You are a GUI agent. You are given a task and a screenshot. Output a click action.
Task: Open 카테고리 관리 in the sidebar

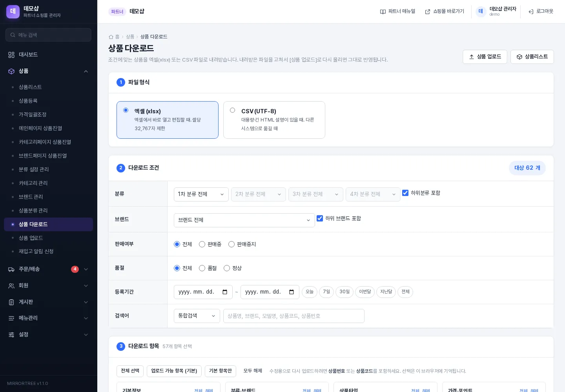coord(48,183)
